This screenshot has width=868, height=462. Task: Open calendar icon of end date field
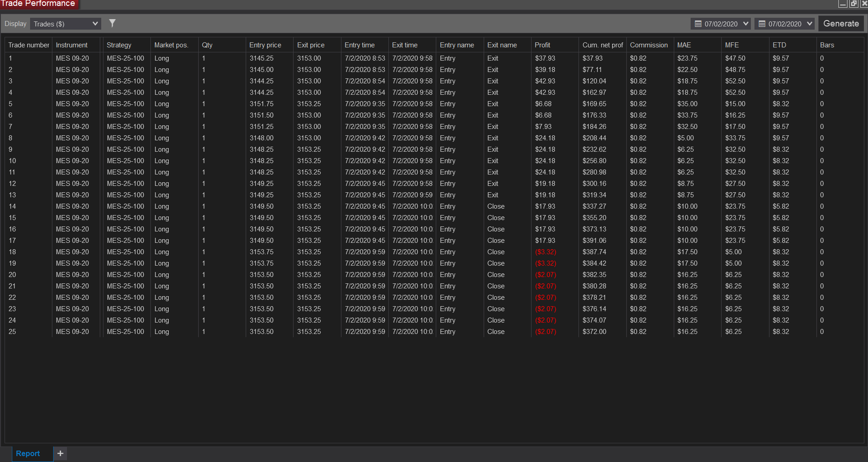[762, 24]
